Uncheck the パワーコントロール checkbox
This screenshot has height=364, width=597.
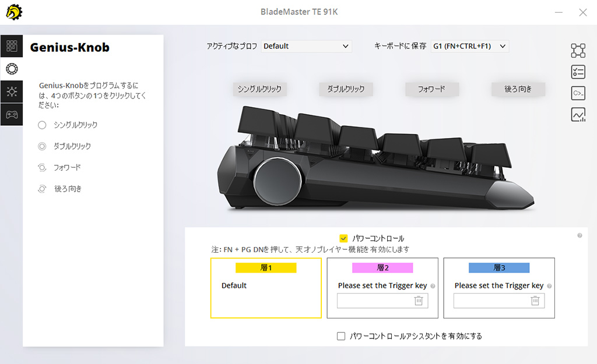click(343, 238)
